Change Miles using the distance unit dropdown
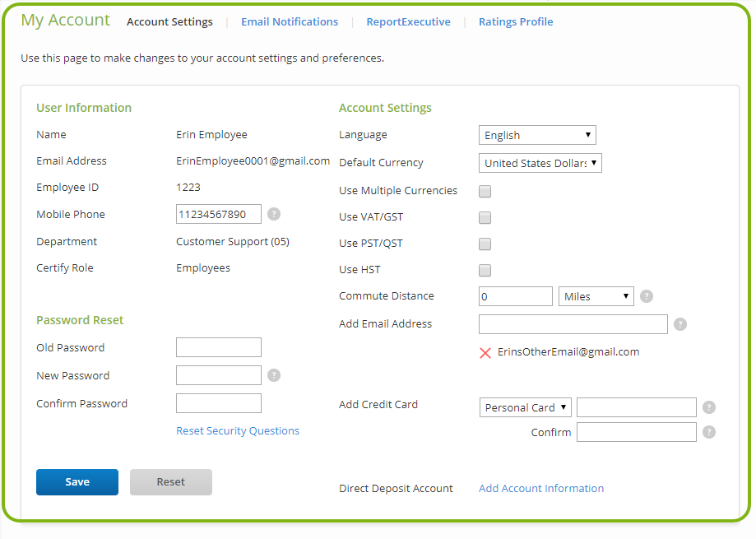The image size is (756, 539). (596, 295)
